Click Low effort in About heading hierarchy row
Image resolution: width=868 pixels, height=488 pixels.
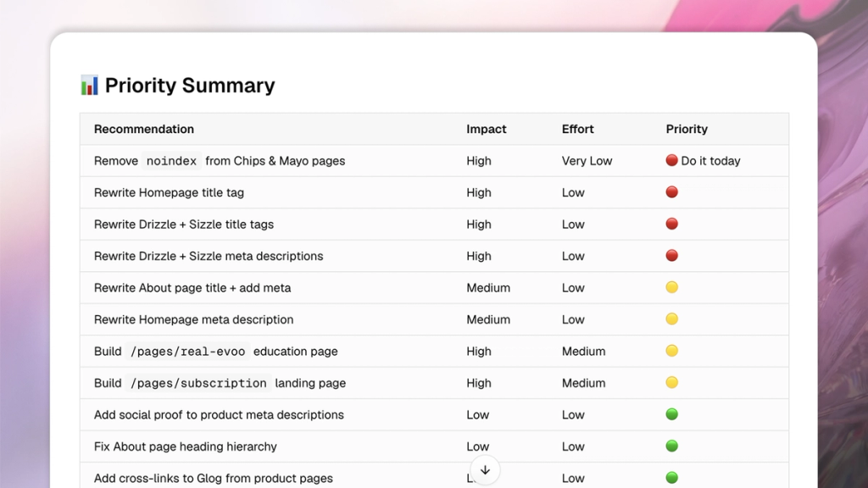[573, 446]
